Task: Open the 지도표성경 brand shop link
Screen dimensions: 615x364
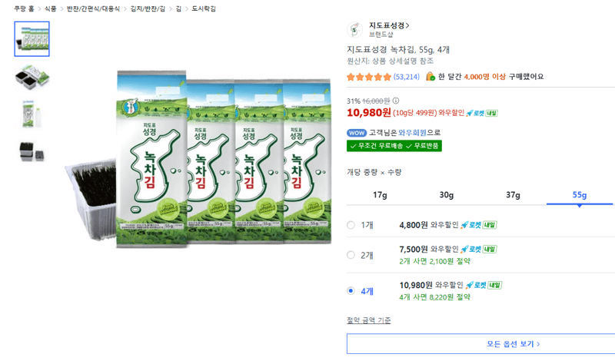Action: [x=389, y=25]
